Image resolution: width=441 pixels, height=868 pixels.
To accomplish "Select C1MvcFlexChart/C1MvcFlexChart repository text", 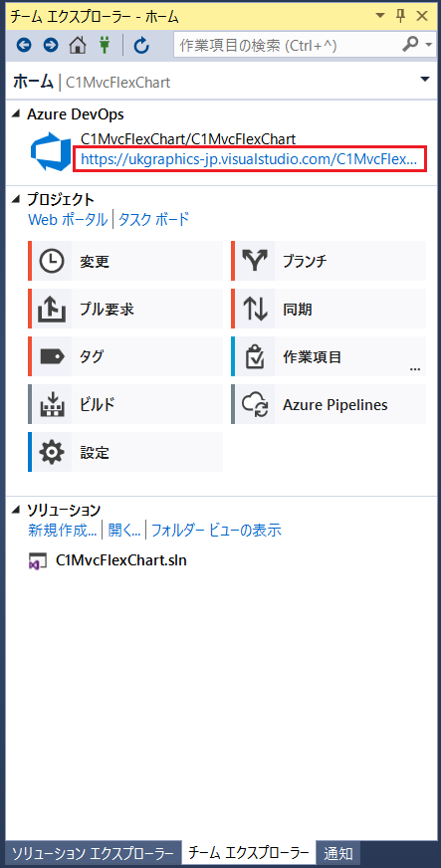I will coord(188,138).
